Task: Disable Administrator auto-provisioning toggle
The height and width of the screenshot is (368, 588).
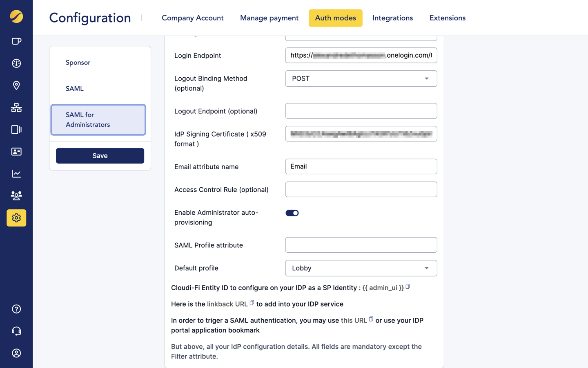Action: (x=292, y=213)
